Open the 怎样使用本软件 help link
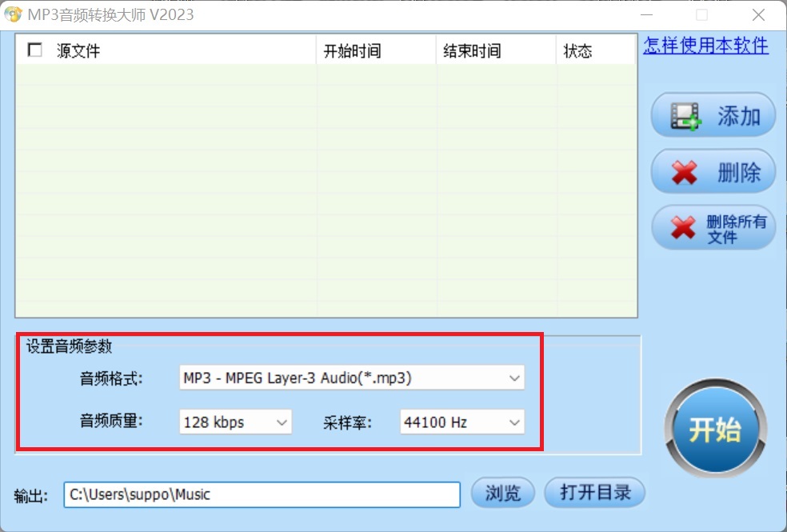The height and width of the screenshot is (532, 787). (x=705, y=46)
